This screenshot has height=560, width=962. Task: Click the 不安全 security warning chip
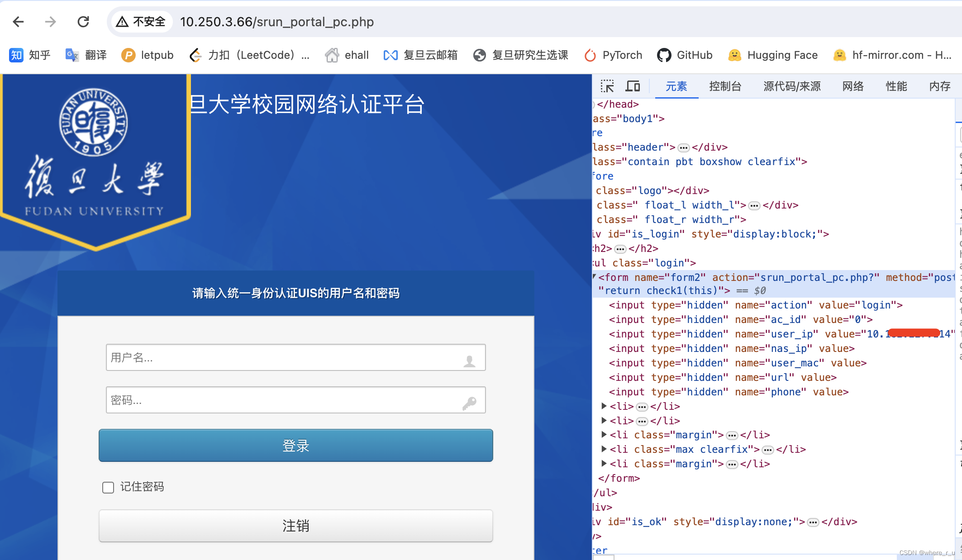[x=141, y=22]
